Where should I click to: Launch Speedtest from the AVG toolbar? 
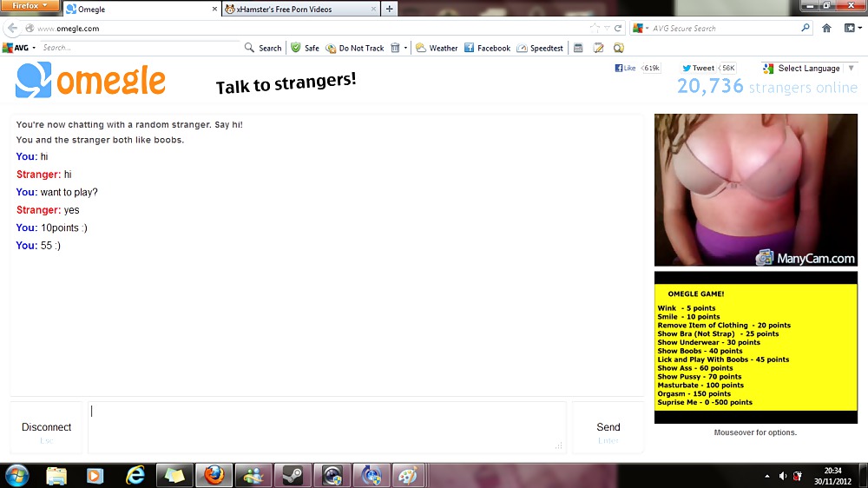(x=540, y=48)
